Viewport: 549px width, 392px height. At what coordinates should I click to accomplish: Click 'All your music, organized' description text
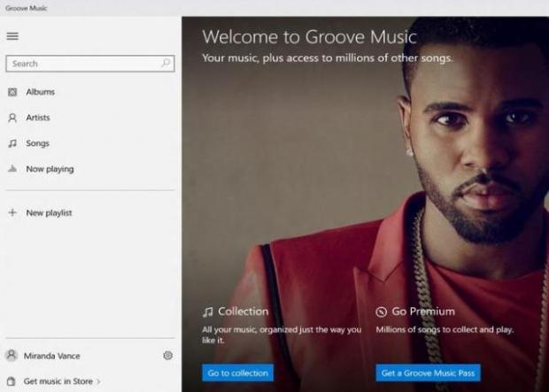(282, 335)
